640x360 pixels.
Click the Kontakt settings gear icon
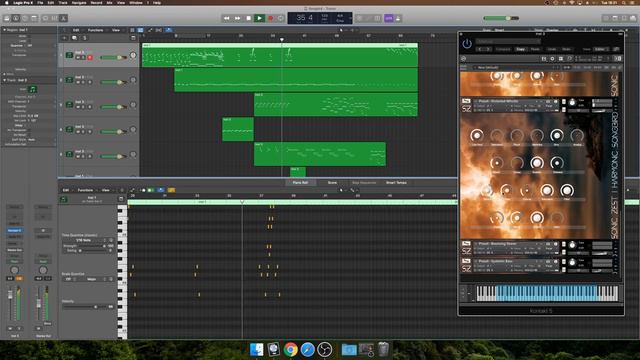pos(552,59)
